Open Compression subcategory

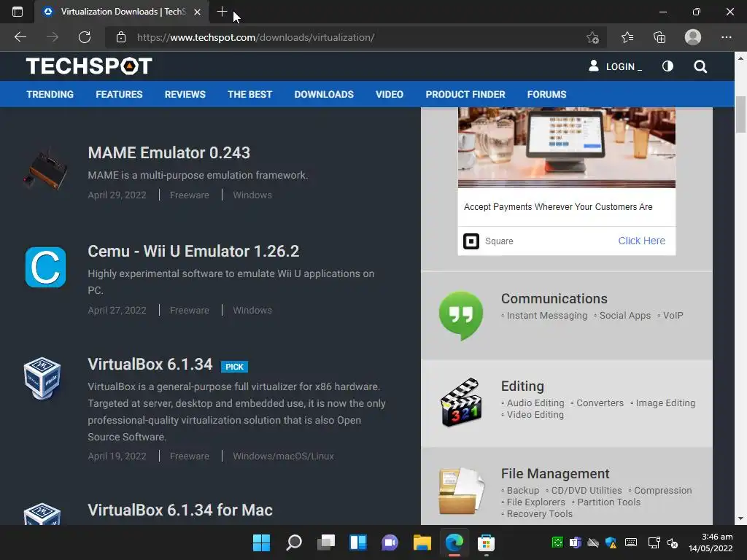pyautogui.click(x=662, y=491)
